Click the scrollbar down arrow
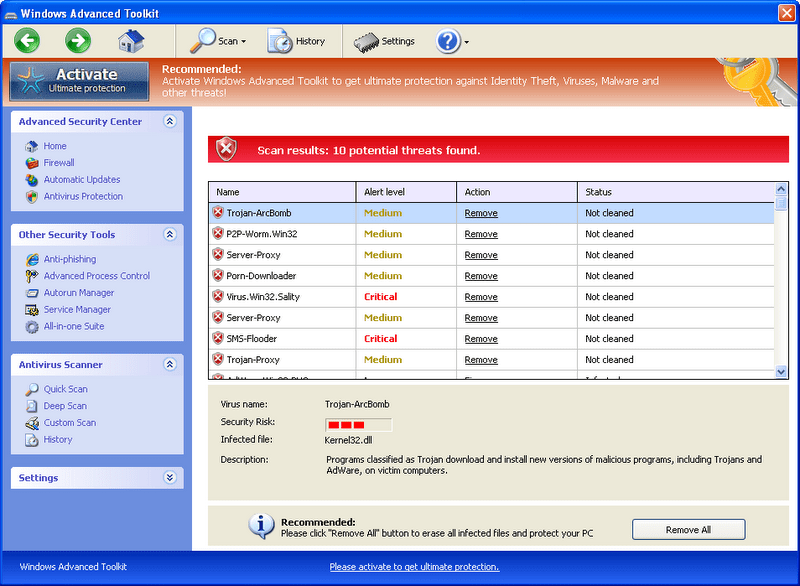 coord(781,372)
